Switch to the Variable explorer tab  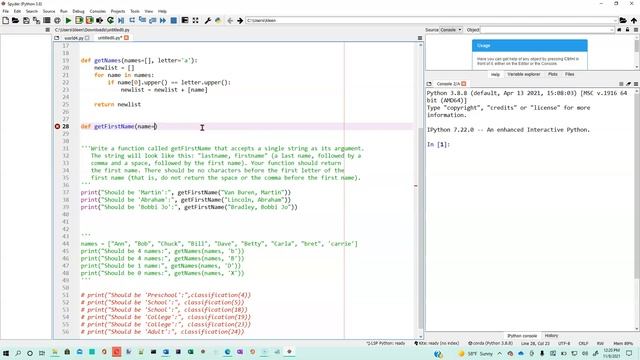point(523,74)
